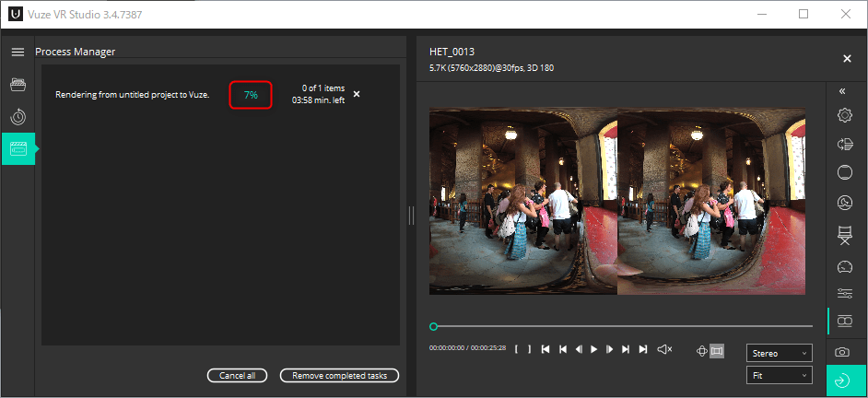This screenshot has height=398, width=868.
Task: Open the director's chair tool icon
Action: pyautogui.click(x=844, y=235)
